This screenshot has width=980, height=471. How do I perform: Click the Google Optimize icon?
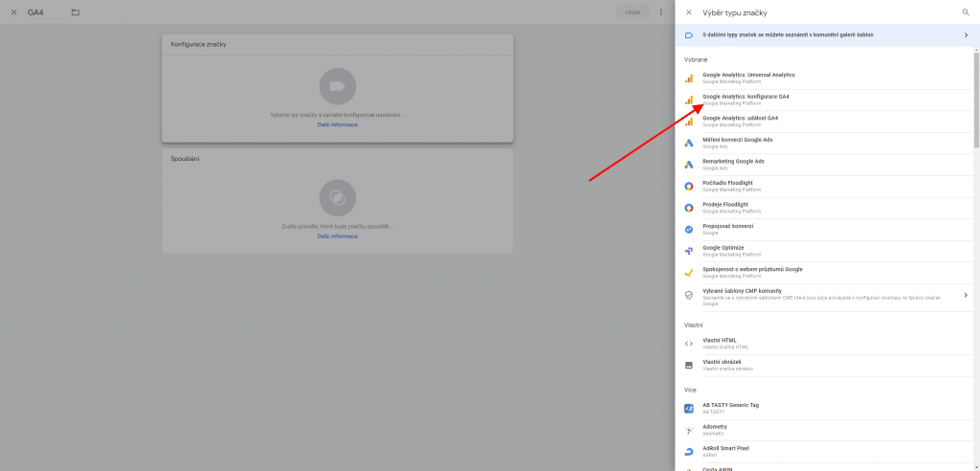(689, 251)
